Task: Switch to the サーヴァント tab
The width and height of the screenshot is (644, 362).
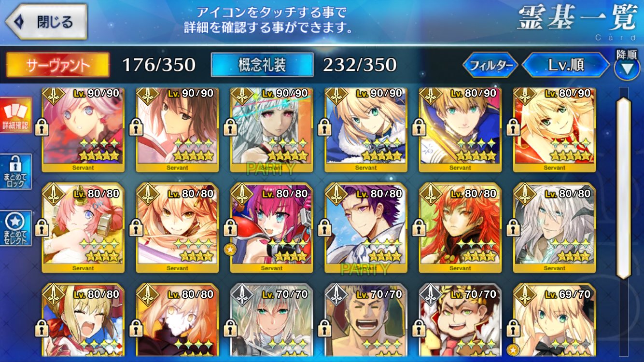Action: (57, 65)
